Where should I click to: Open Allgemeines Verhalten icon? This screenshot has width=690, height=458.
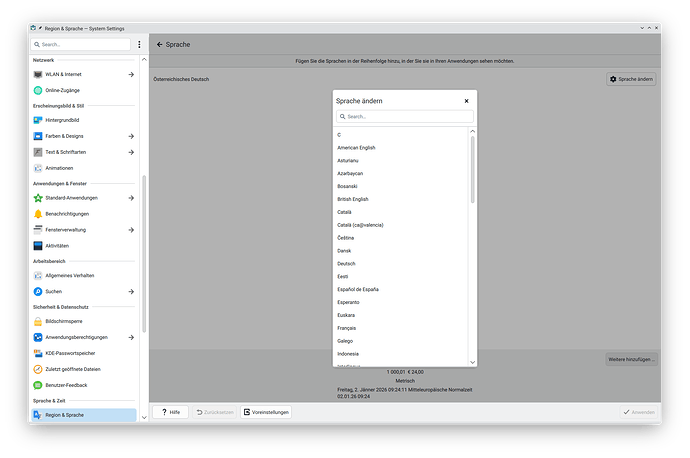[x=38, y=275]
